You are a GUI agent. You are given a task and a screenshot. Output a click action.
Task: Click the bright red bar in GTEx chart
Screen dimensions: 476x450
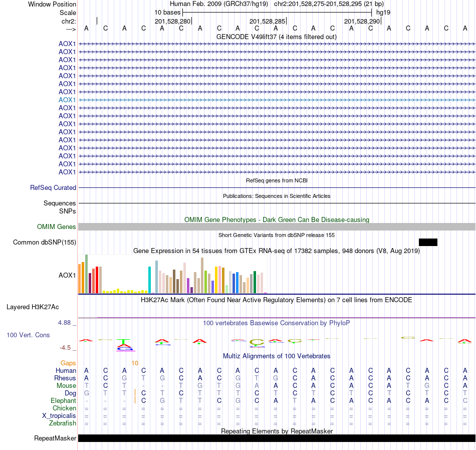click(97, 280)
